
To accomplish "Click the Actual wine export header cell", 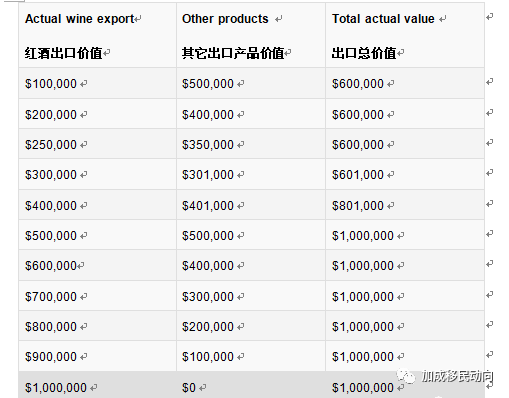I will 97,35.
